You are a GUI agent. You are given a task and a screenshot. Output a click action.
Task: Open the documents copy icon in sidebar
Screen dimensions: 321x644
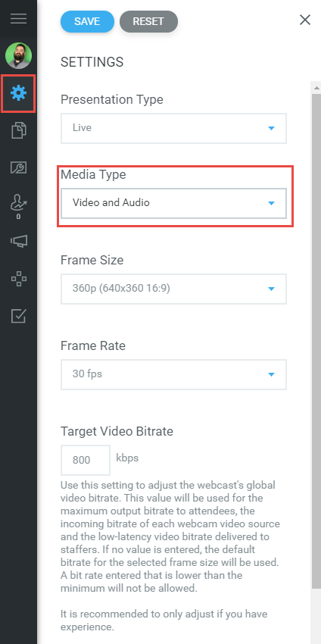(x=18, y=130)
